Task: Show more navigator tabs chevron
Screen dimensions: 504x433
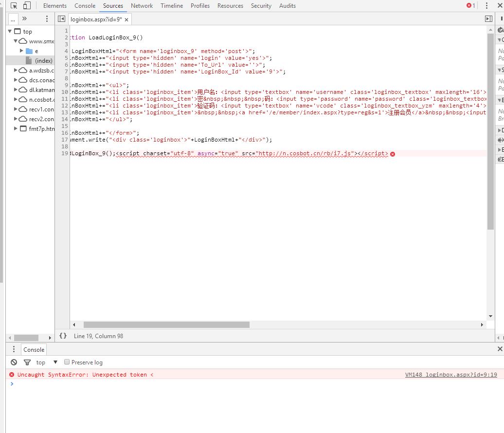Action: [24, 18]
